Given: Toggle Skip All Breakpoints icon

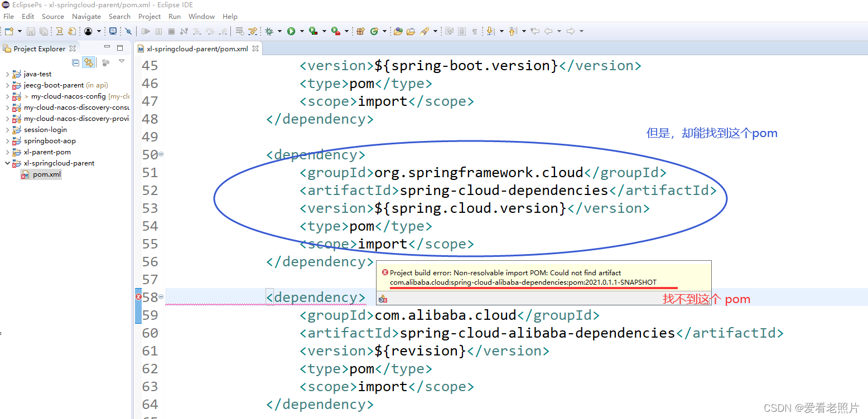Looking at the screenshot, I should coord(128,31).
